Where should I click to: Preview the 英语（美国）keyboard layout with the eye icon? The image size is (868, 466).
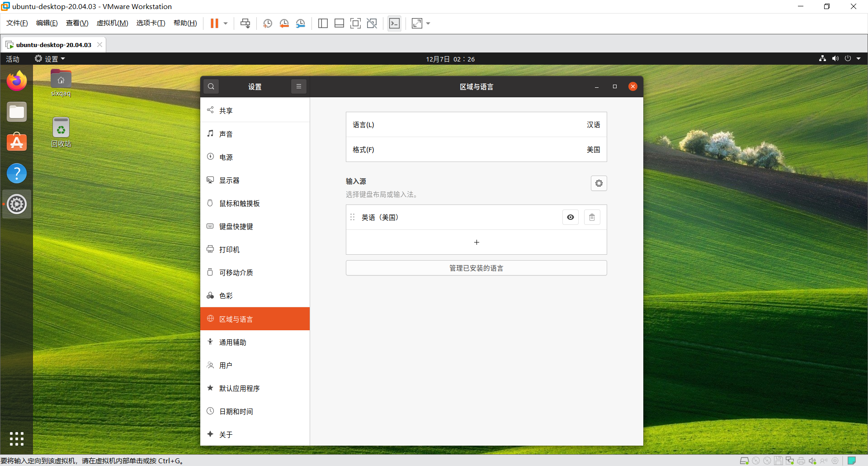click(570, 217)
